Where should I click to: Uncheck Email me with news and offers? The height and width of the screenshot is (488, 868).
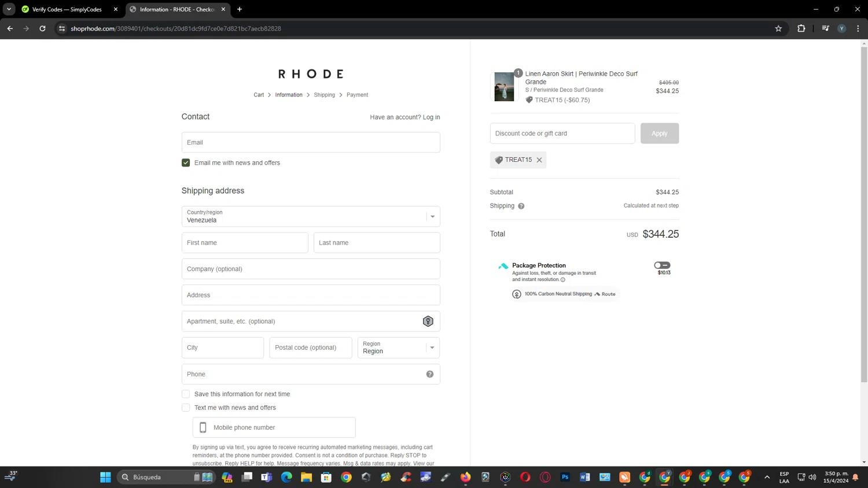click(186, 163)
